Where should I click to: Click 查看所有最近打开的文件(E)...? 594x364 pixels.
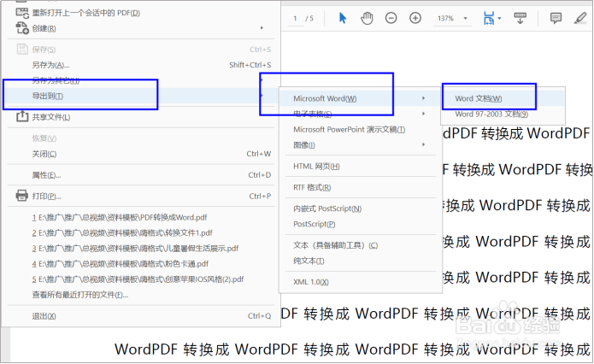tap(80, 295)
